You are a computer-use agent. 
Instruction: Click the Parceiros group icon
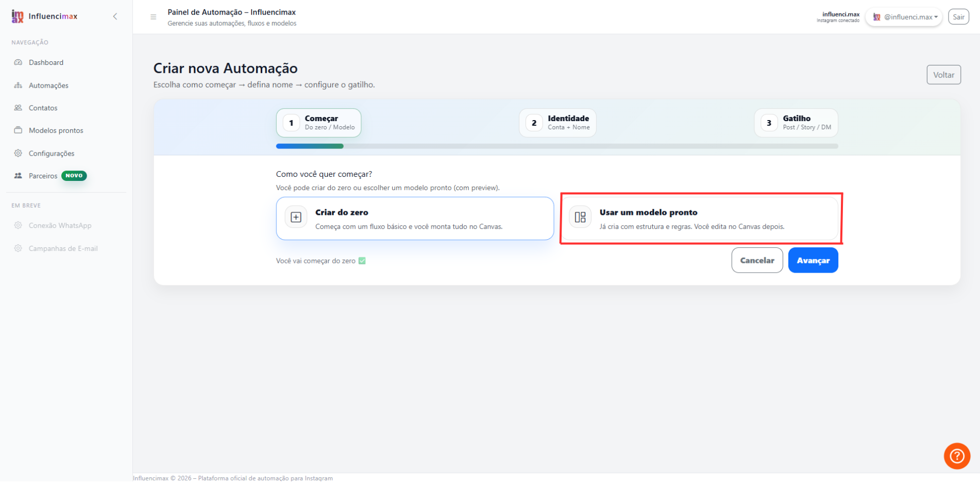point(18,176)
